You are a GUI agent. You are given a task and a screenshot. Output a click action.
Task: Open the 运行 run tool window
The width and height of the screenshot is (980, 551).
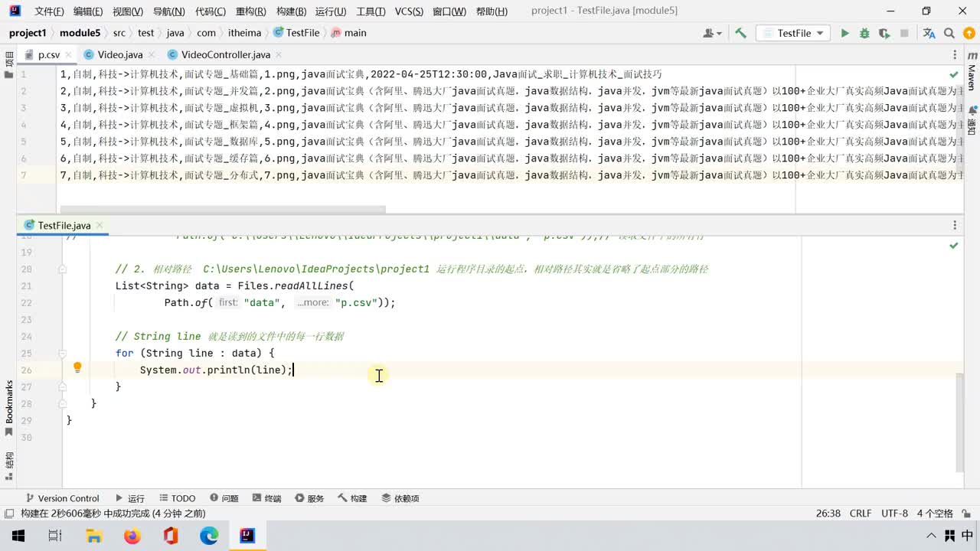click(129, 498)
